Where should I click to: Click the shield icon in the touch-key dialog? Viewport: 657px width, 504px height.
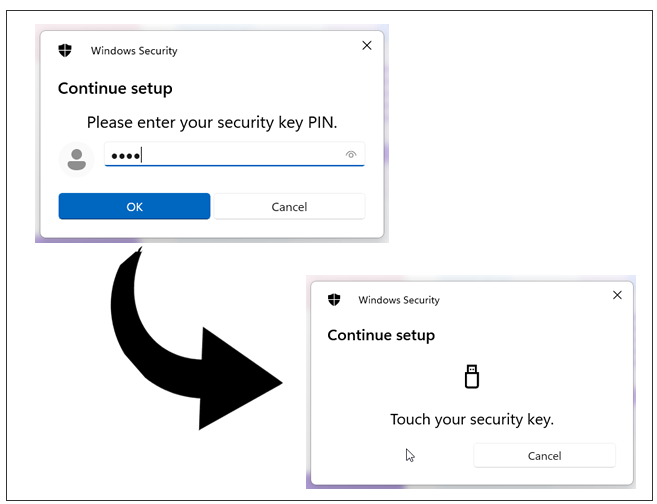(334, 300)
